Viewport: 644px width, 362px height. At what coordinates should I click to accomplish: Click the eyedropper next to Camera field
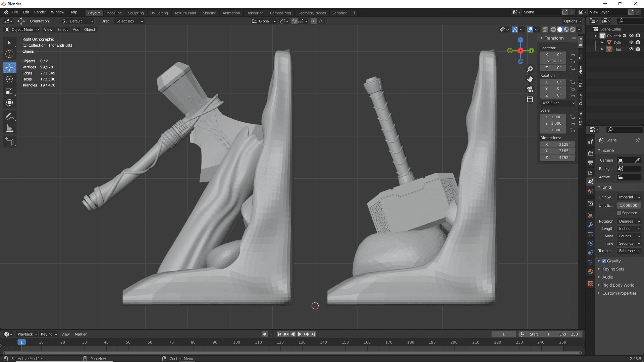pyautogui.click(x=637, y=160)
